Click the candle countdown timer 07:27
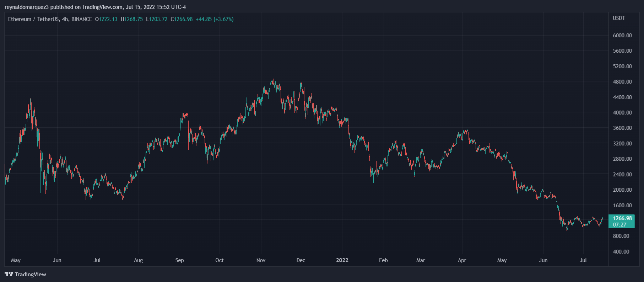Screen dimensions: 644x282 pos(619,225)
